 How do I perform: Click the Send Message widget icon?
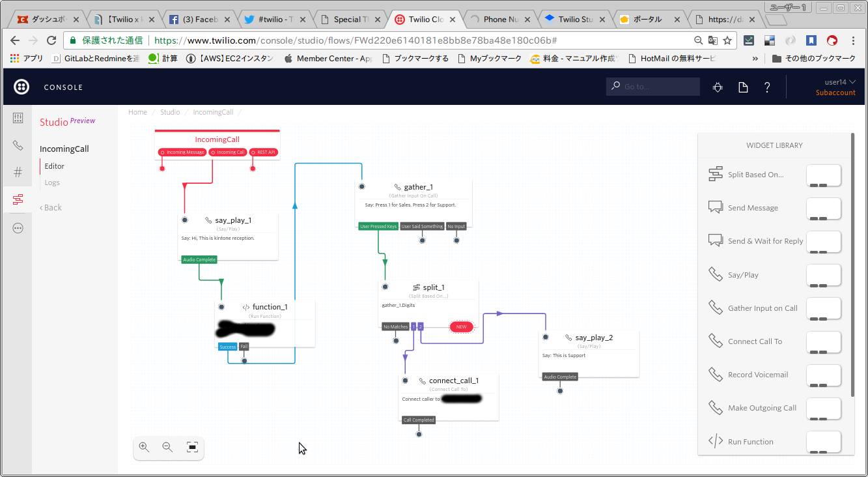point(716,207)
